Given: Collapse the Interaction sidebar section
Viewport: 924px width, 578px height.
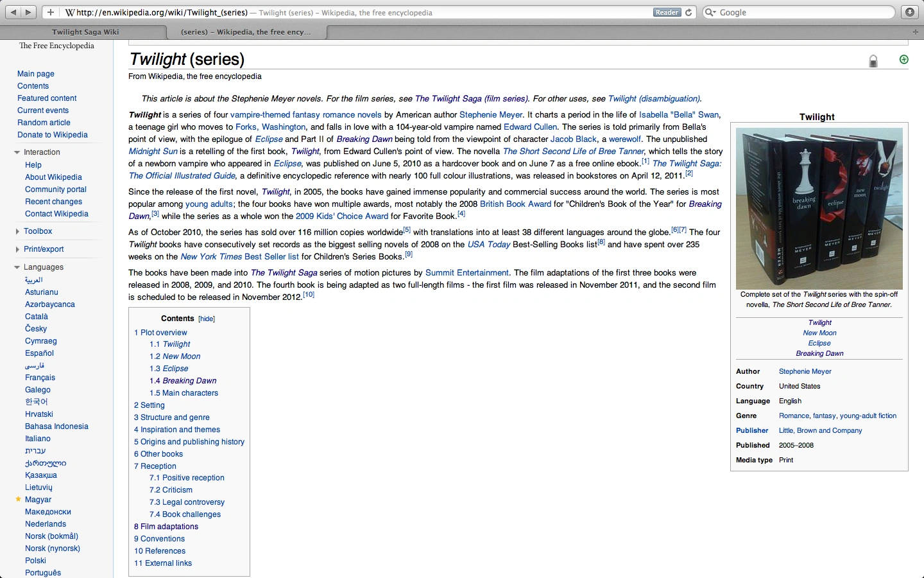Looking at the screenshot, I should [x=17, y=152].
